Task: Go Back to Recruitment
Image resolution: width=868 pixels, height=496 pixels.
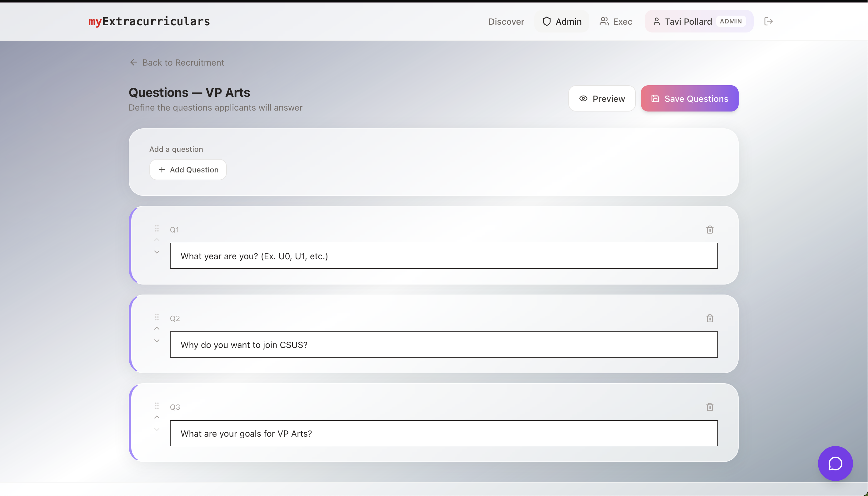Action: (x=177, y=62)
